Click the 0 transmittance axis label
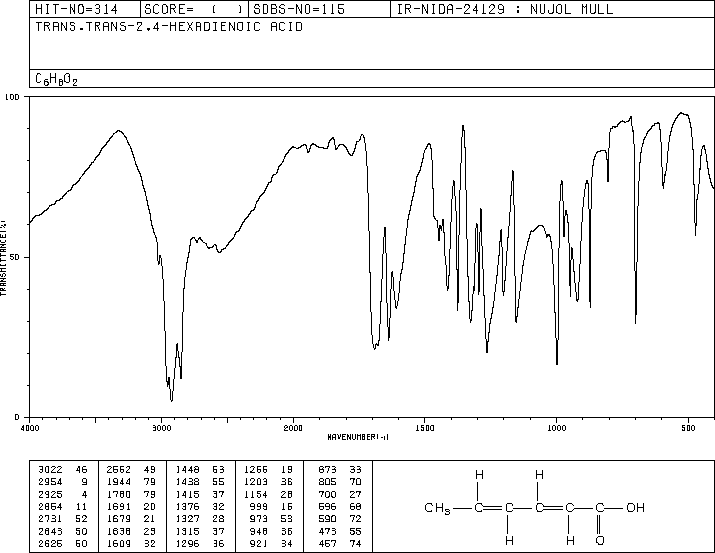Screen dimensions: 715x553 point(17,417)
